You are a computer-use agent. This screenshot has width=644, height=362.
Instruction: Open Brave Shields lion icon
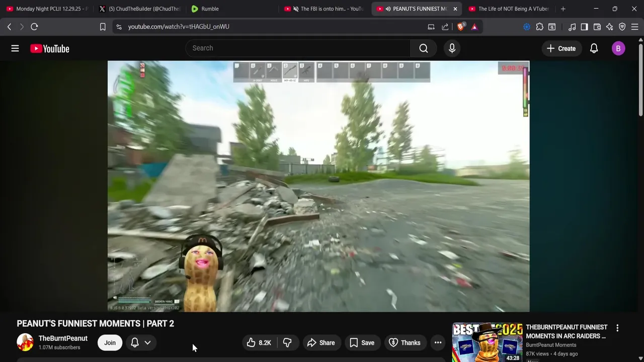point(460,27)
